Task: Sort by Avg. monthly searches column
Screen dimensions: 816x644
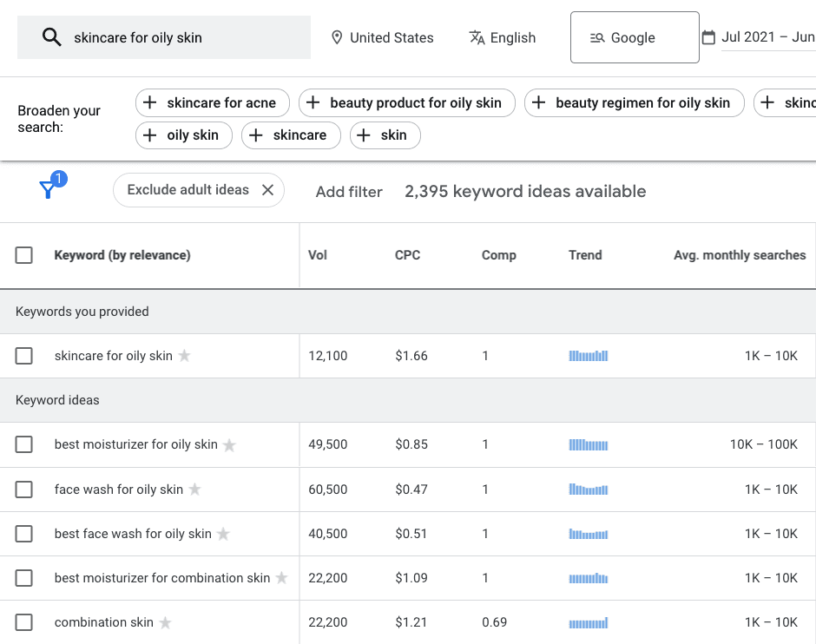Action: (x=740, y=255)
